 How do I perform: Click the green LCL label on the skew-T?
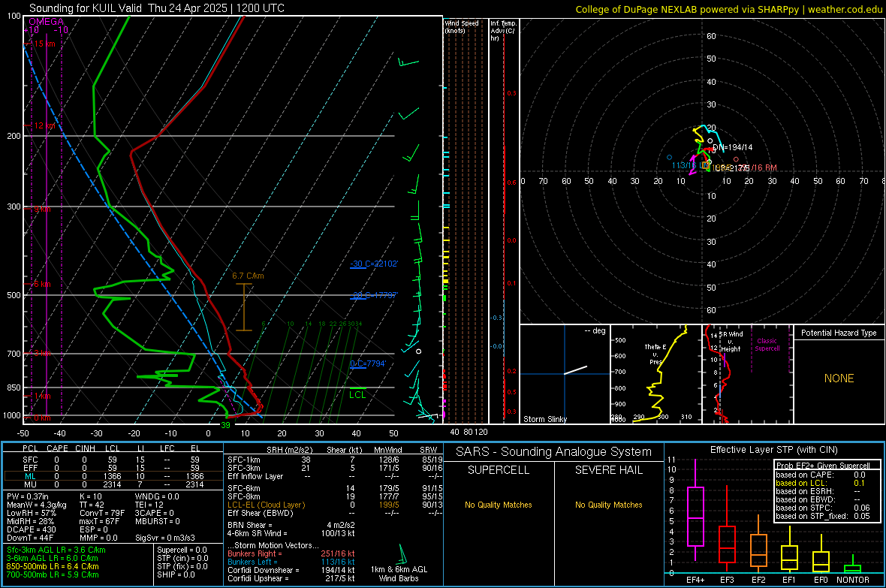tap(357, 395)
